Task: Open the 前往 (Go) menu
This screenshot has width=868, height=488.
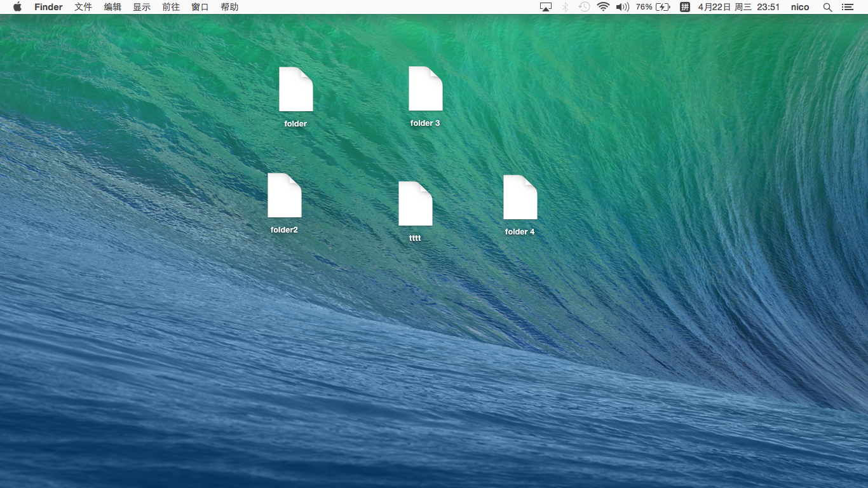Action: tap(171, 7)
